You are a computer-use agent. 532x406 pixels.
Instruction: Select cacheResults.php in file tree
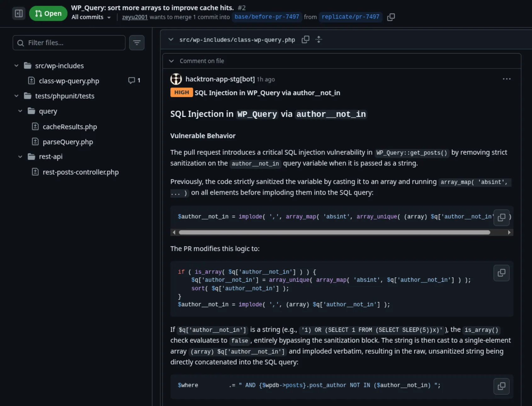(x=70, y=127)
